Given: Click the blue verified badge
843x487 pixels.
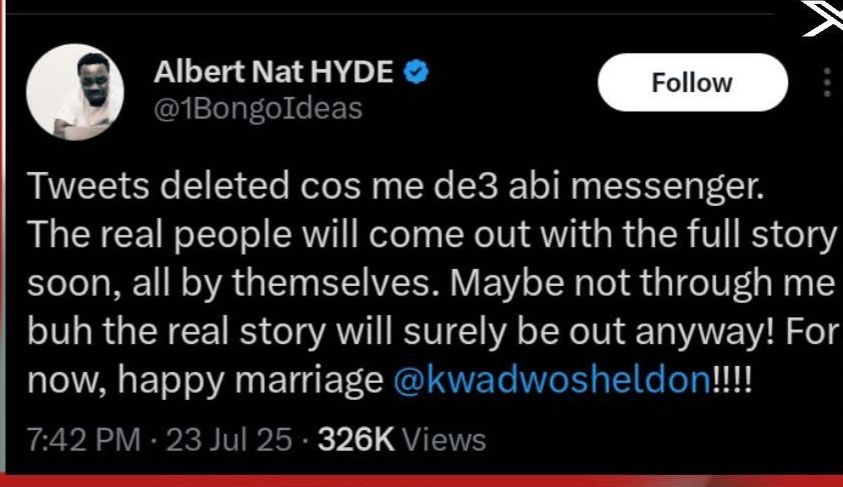Looking at the screenshot, I should pos(419,71).
